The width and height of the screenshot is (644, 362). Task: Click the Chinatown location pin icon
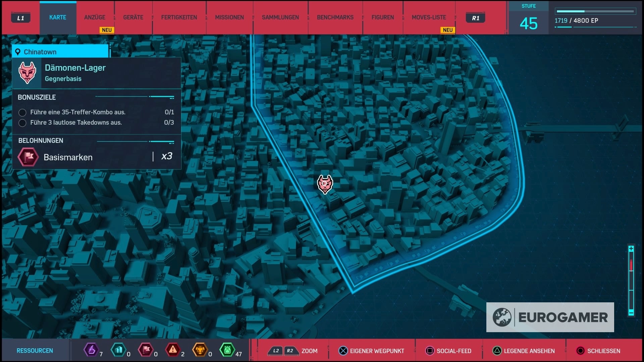[x=18, y=52]
